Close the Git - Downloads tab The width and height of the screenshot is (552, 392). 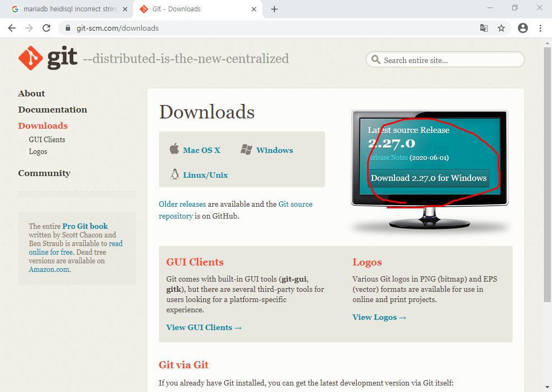[254, 9]
